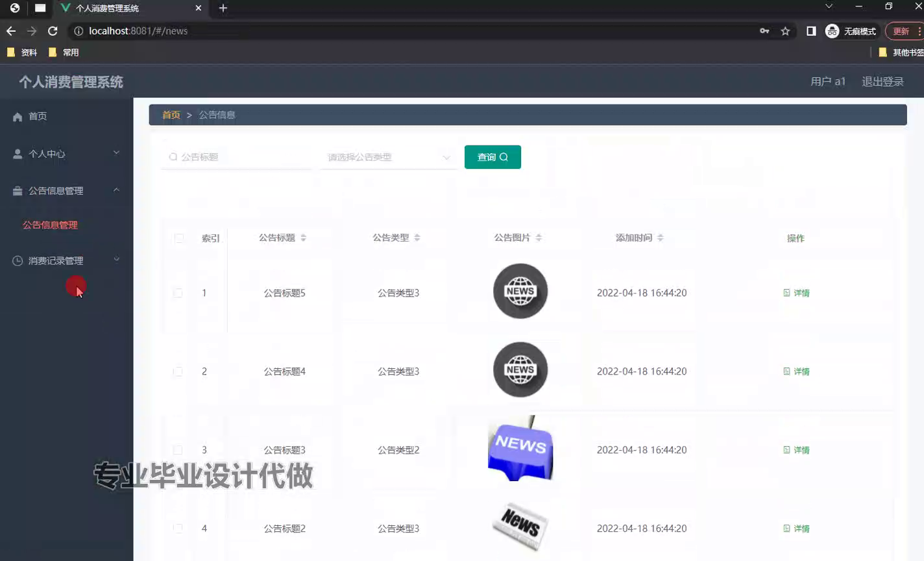Viewport: 924px width, 561px height.
Task: Open the 其他书签 bookmarks folder
Action: [901, 53]
